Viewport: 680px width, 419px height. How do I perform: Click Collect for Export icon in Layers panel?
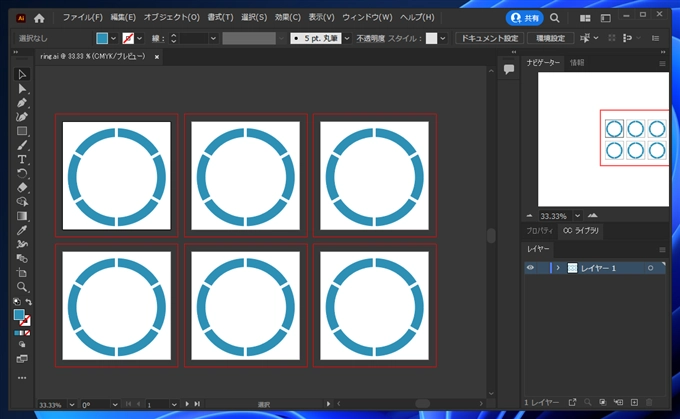coord(572,402)
